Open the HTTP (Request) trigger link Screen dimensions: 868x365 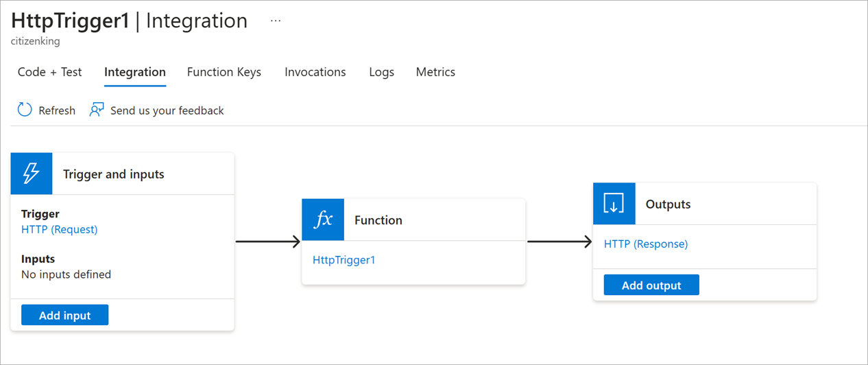tap(60, 230)
